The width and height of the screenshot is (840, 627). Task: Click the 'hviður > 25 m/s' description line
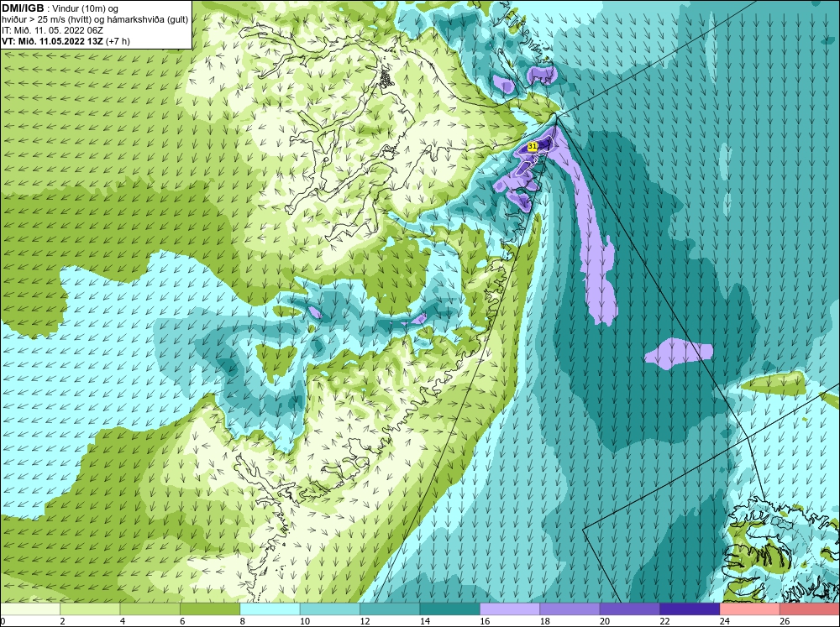[95, 20]
